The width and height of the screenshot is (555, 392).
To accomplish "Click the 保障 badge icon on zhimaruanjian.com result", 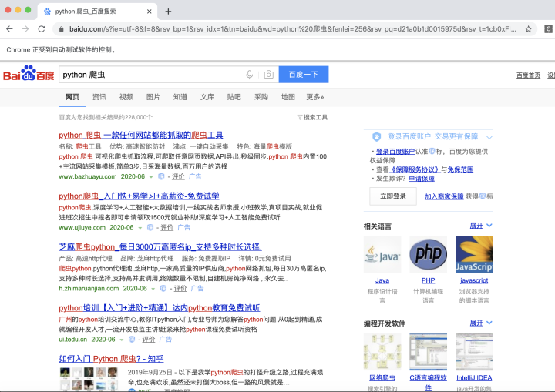I will (x=163, y=288).
